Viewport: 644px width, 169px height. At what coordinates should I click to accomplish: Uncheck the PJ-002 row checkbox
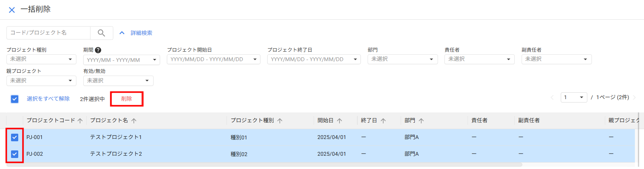[14, 154]
